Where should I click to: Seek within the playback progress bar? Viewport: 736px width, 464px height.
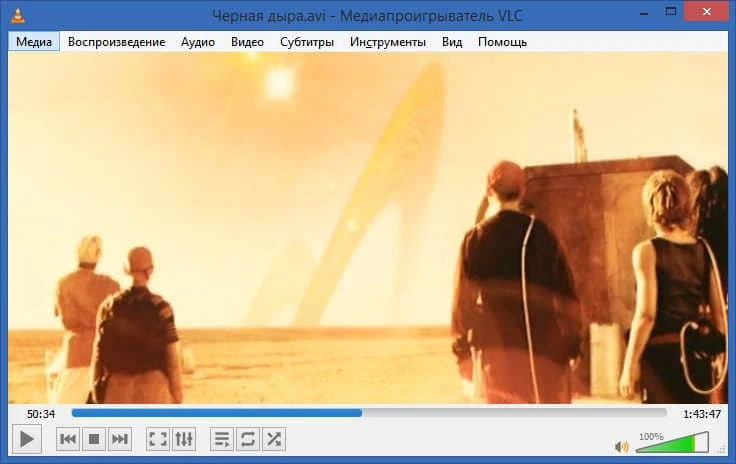click(369, 413)
